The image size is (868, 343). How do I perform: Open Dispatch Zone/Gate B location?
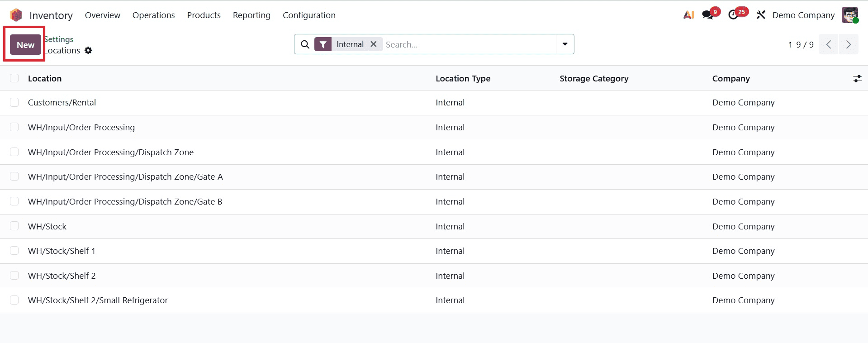pyautogui.click(x=125, y=201)
